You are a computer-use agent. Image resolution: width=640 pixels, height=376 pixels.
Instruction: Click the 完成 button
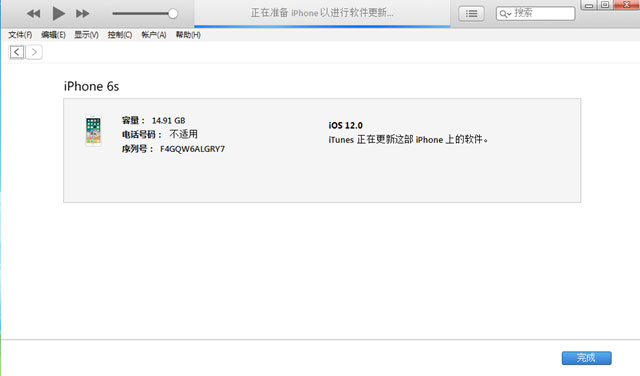(587, 358)
